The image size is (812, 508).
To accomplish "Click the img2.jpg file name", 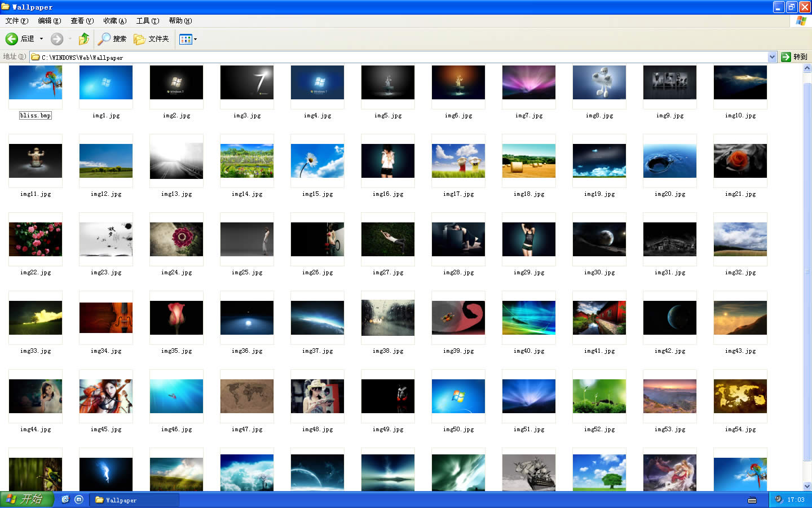I will tap(176, 116).
